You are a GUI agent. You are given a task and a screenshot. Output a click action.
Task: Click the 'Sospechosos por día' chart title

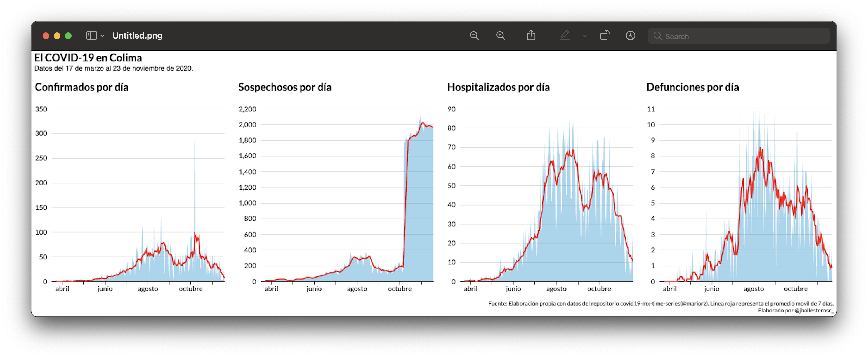[285, 87]
